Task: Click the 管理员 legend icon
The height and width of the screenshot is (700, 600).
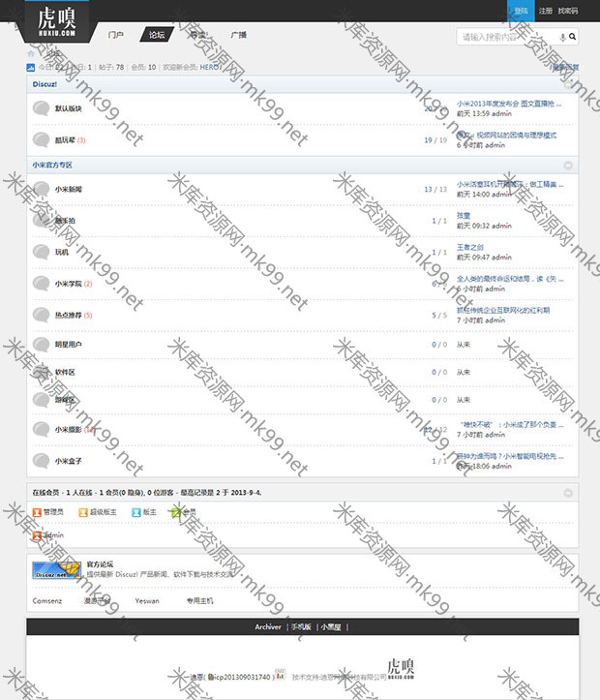Action: [x=37, y=512]
